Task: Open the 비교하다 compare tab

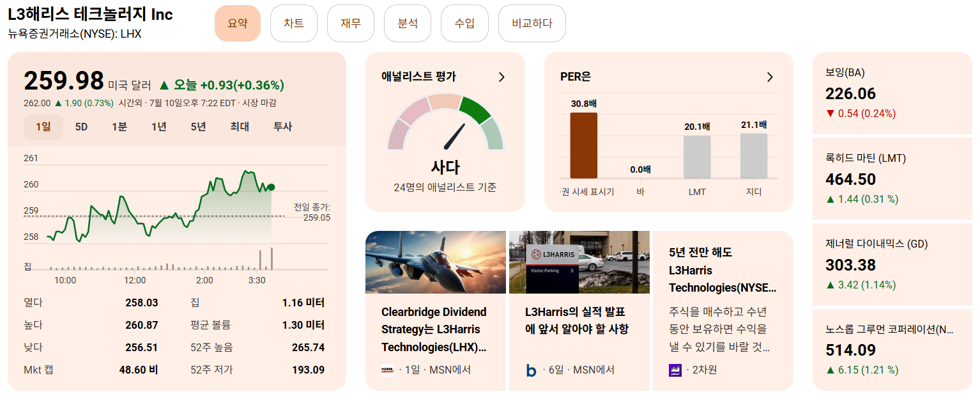Action: click(x=532, y=23)
